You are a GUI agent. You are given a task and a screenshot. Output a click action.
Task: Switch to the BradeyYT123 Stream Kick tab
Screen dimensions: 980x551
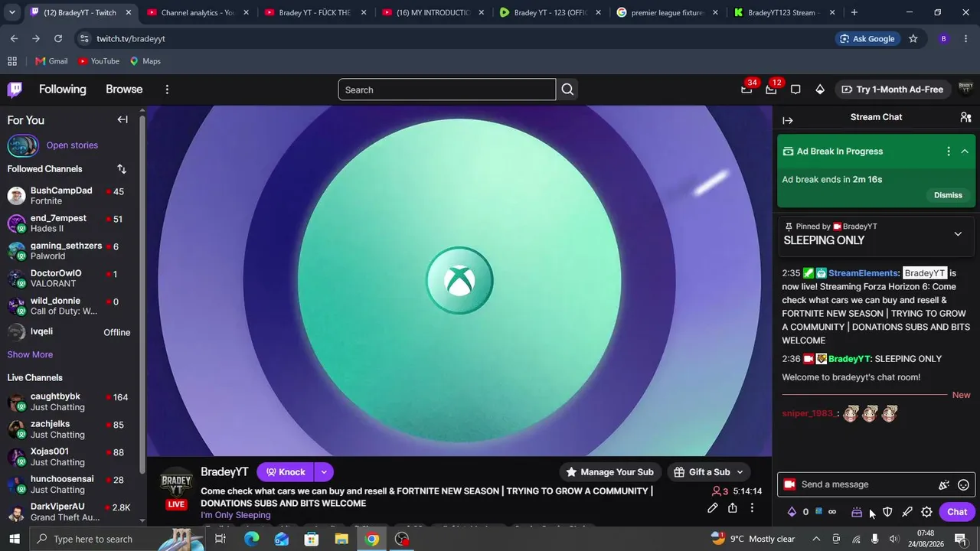[x=784, y=12]
